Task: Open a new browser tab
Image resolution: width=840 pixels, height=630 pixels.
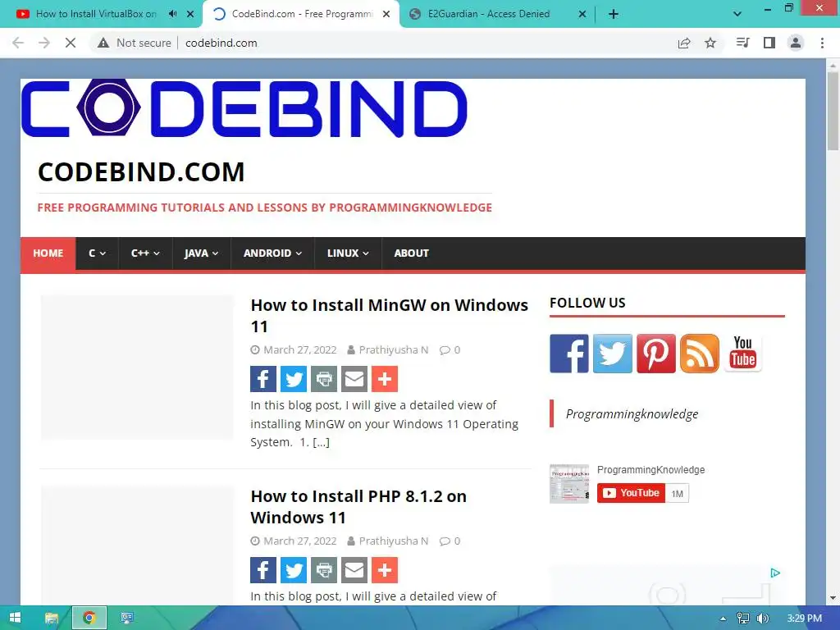Action: [x=614, y=14]
